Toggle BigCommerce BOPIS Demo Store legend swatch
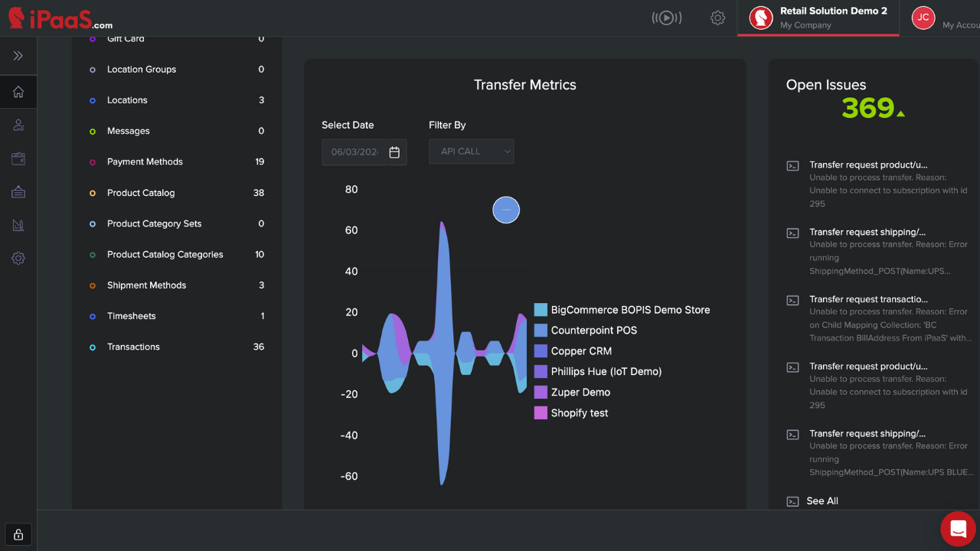 [x=541, y=310]
